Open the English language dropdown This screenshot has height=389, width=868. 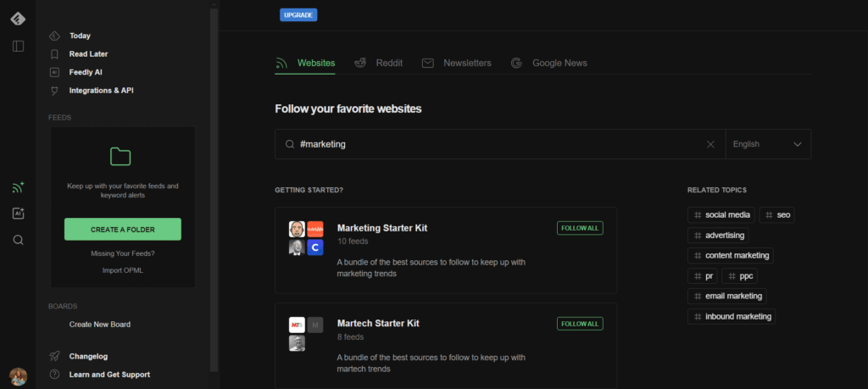pos(768,144)
